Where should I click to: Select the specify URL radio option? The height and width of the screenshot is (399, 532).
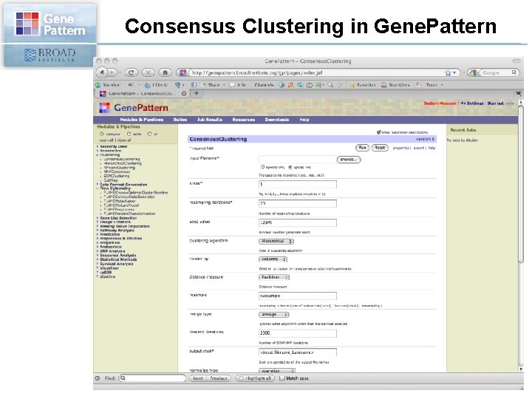[x=262, y=167]
